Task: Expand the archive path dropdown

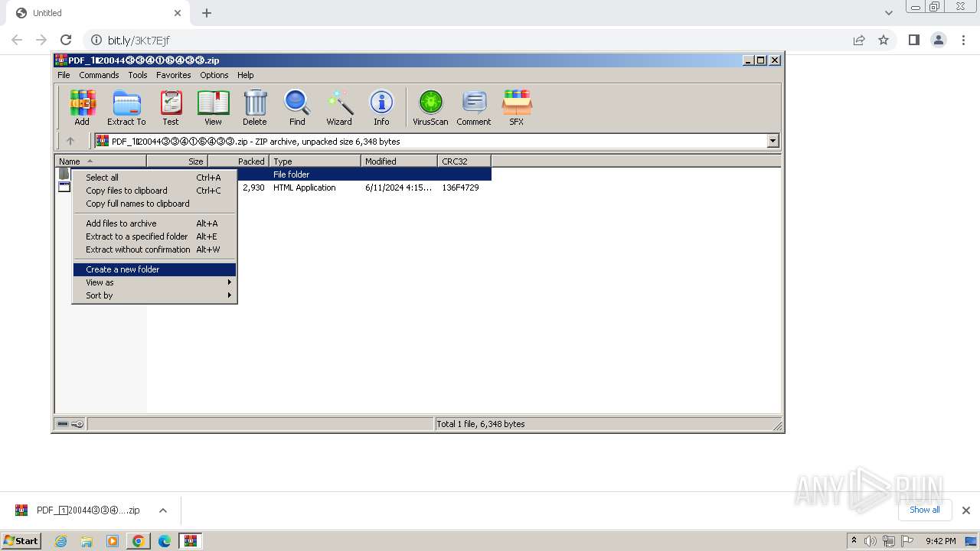Action: 773,141
